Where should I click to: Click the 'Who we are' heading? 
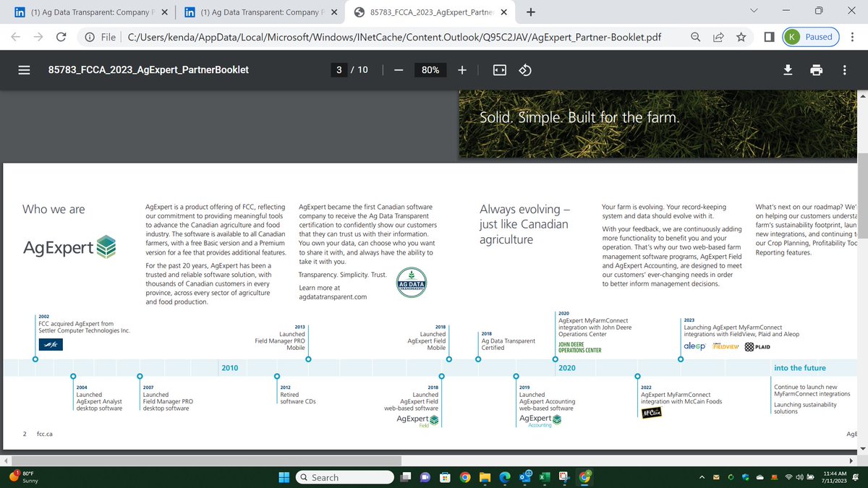(54, 210)
